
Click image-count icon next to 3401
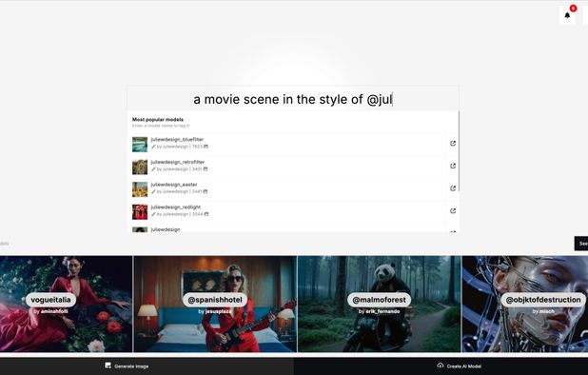pyautogui.click(x=206, y=169)
